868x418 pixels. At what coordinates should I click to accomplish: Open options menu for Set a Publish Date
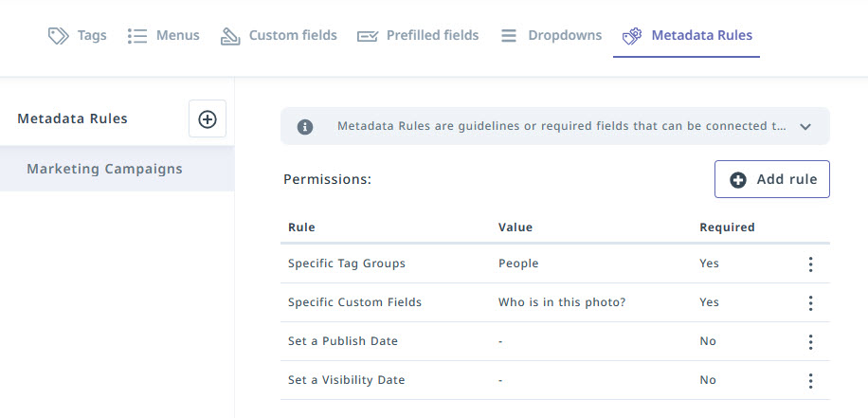[810, 342]
